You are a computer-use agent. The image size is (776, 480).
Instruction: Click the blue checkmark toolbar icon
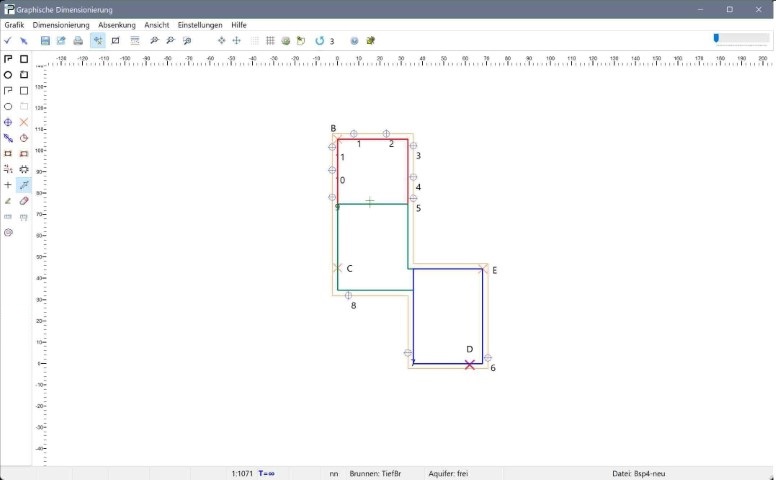tap(8, 41)
